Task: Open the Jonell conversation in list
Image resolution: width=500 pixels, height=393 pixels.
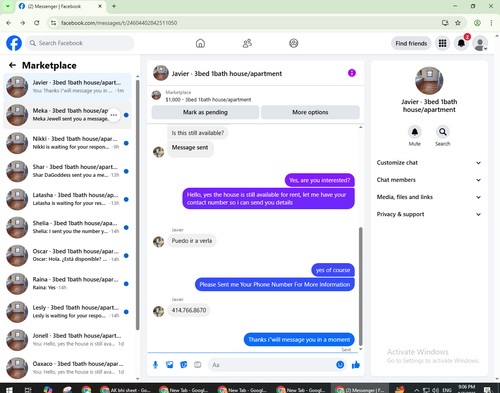Action: [x=67, y=340]
